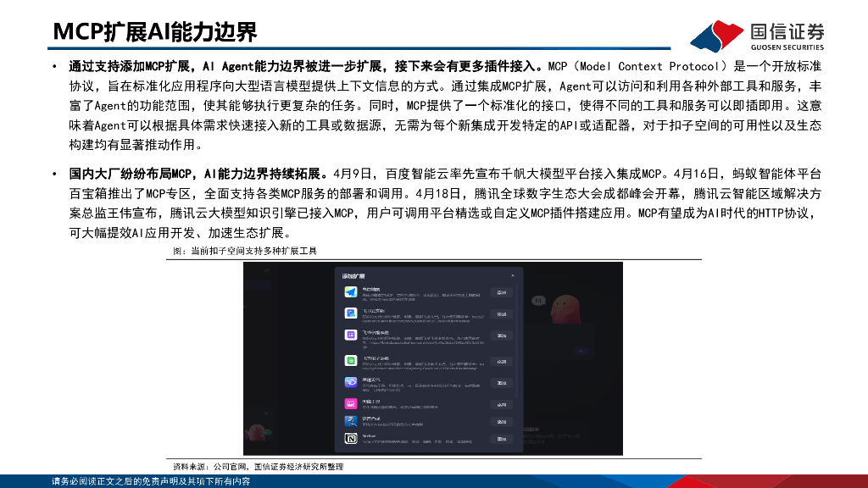This screenshot has width=868, height=488.
Task: Click the slide title MCP扩展AI能力边界
Action: coord(155,32)
